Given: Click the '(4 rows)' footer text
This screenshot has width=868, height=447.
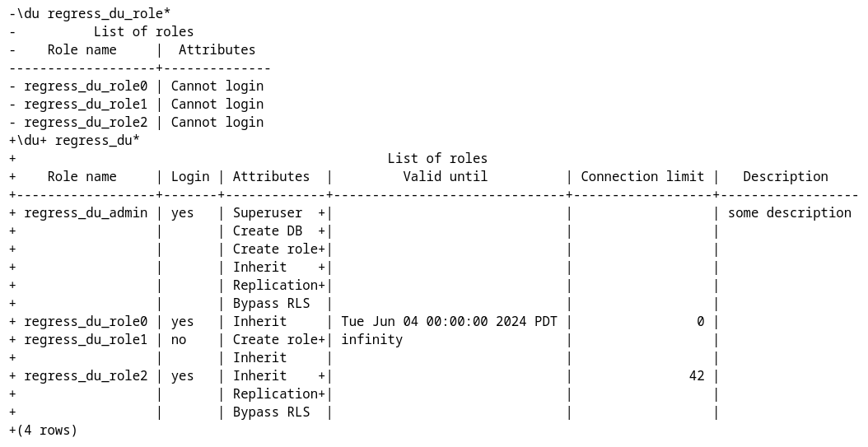Looking at the screenshot, I should pos(47,430).
